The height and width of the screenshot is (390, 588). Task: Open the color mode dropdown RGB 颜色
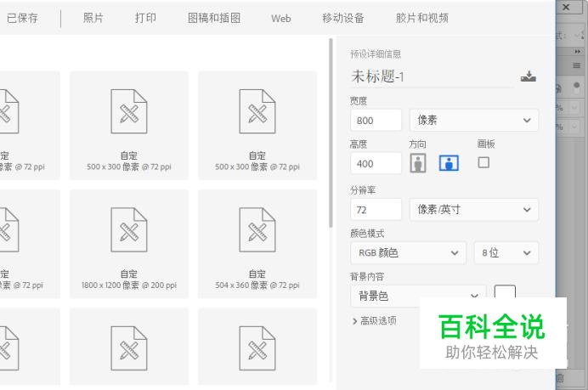(409, 253)
